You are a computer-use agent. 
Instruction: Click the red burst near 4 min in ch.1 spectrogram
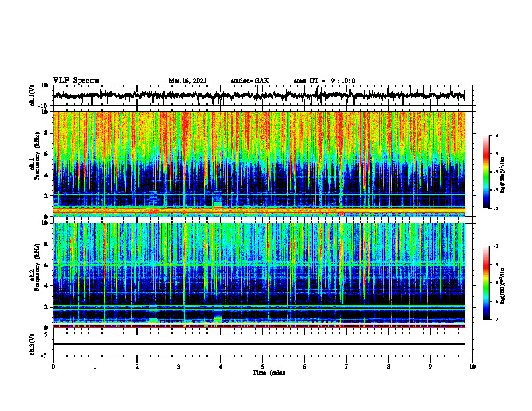coord(218,208)
